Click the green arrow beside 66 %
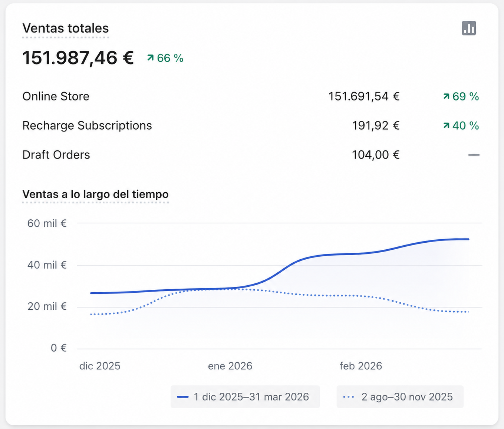This screenshot has width=504, height=429. 150,58
